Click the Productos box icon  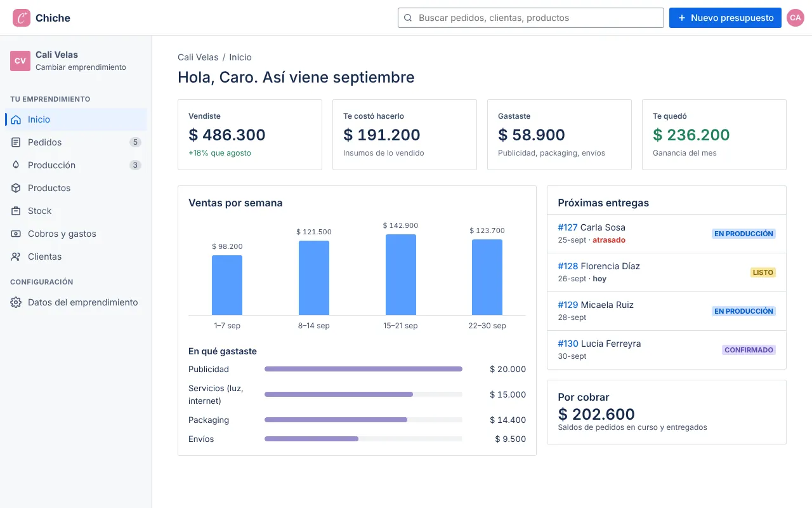[16, 188]
